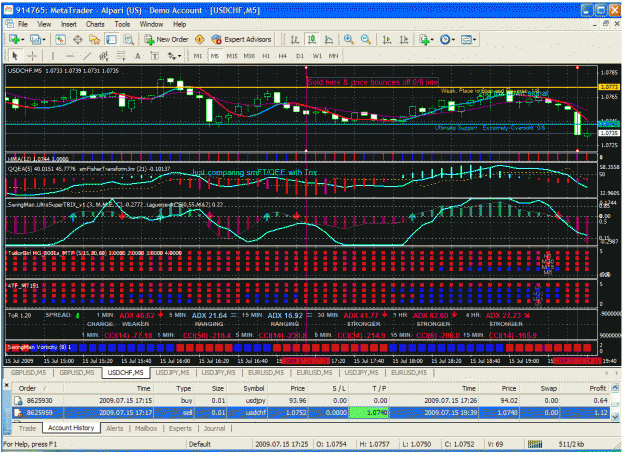
Task: Toggle the Terminal window icon
Action: click(111, 39)
